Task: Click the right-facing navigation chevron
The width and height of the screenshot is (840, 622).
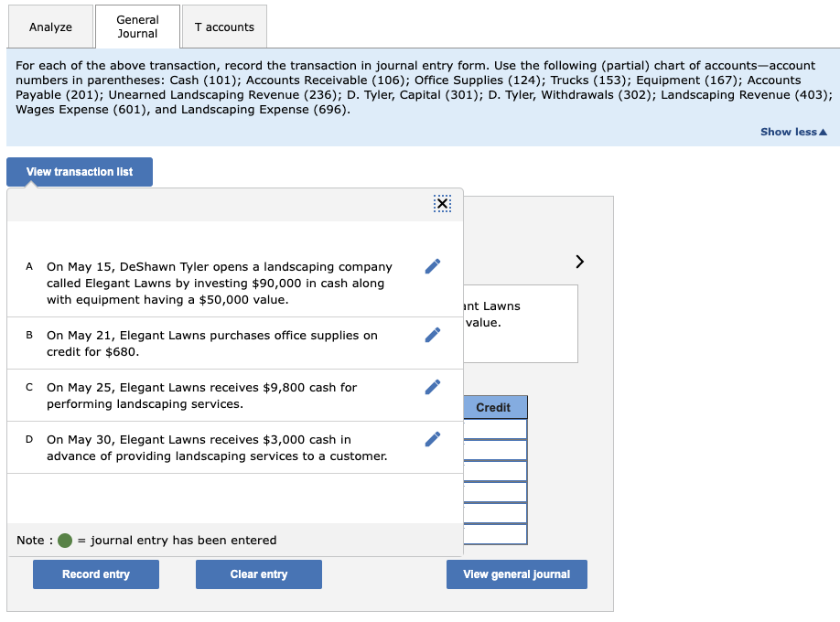Action: (x=579, y=262)
